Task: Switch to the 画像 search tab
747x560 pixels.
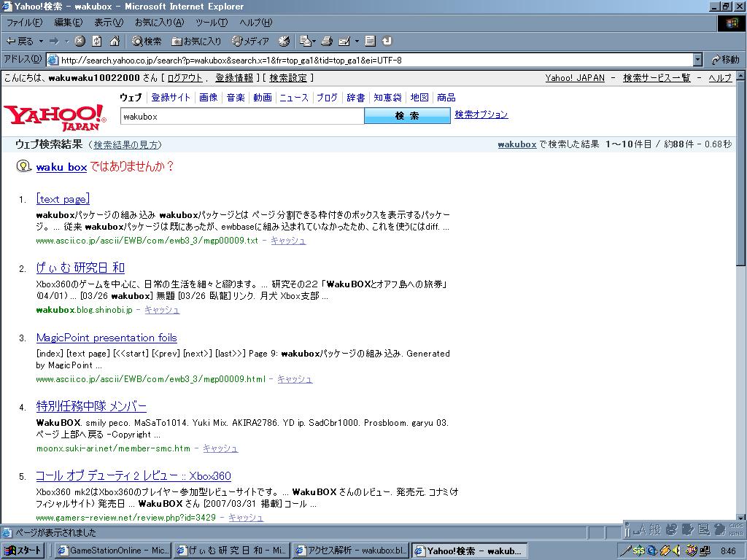Action: tap(208, 98)
